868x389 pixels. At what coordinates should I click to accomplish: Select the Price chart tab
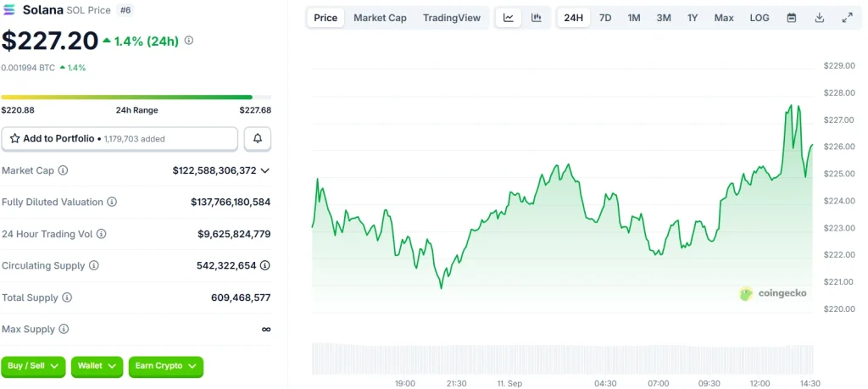[325, 18]
